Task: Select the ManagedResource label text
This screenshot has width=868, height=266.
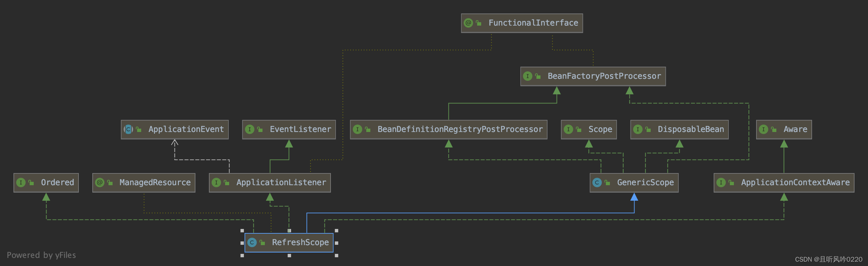Action: tap(155, 182)
